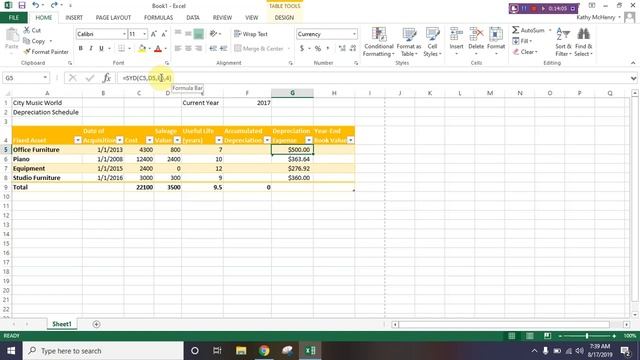640x360 pixels.
Task: Apply accounting dollar number format
Action: point(302,49)
